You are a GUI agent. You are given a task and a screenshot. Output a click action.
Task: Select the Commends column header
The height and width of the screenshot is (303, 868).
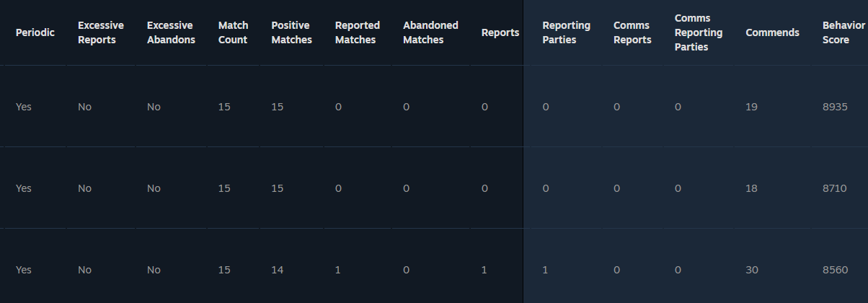point(772,32)
